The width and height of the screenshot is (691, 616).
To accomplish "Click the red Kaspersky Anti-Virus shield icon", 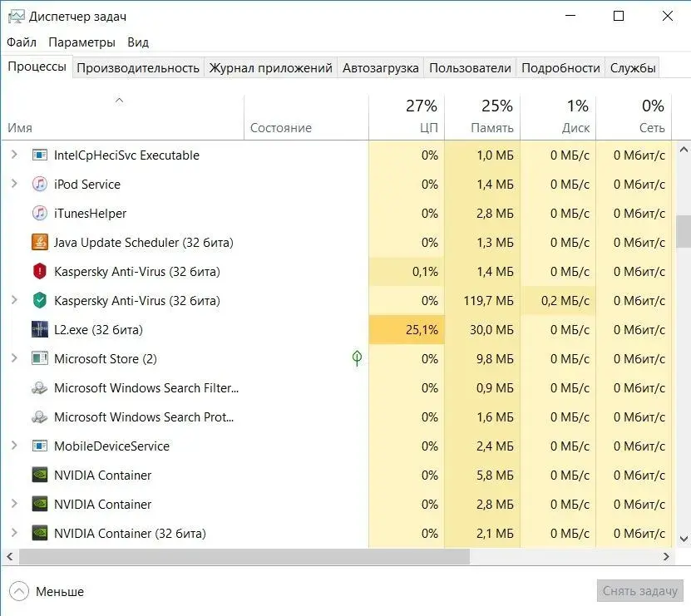I will (x=40, y=272).
